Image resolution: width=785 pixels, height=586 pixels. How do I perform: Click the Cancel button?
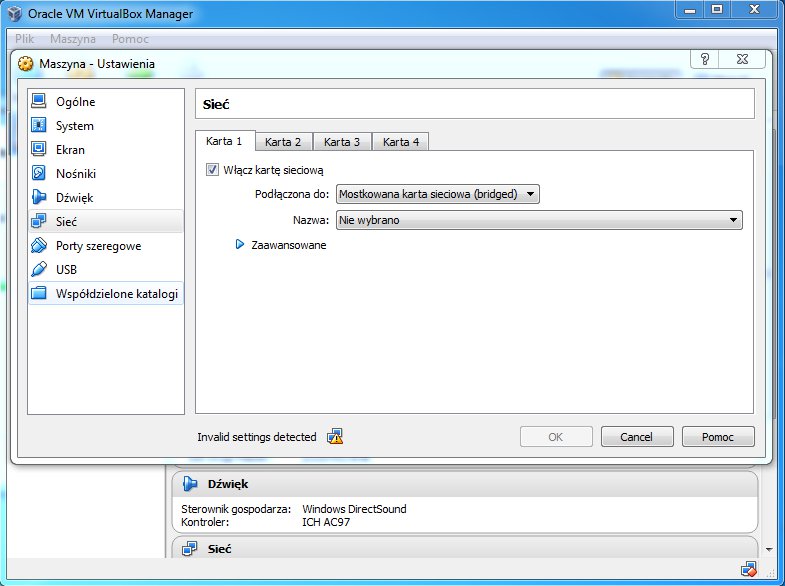[x=637, y=437]
